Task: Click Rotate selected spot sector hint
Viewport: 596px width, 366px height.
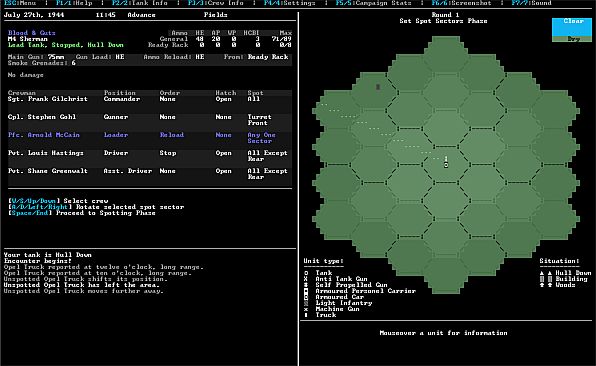Action: click(96, 207)
